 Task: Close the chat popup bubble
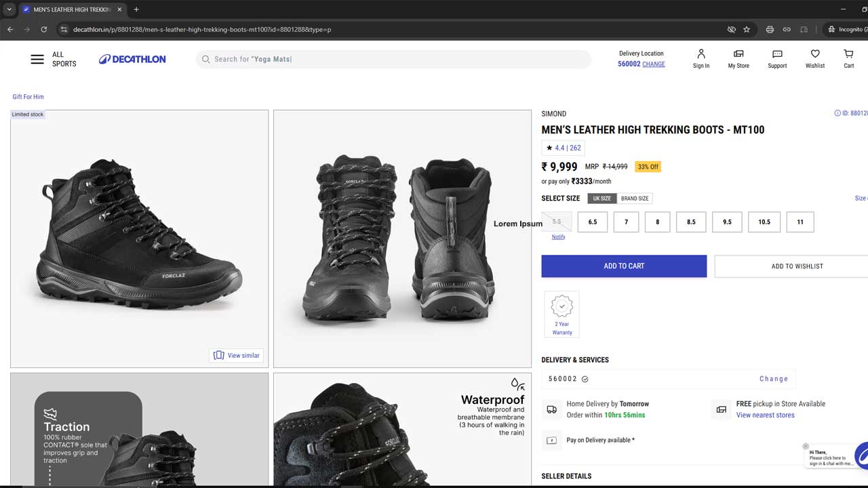click(806, 446)
